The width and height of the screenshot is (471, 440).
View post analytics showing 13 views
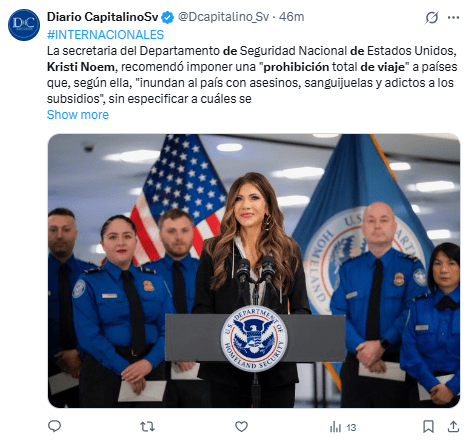[343, 427]
